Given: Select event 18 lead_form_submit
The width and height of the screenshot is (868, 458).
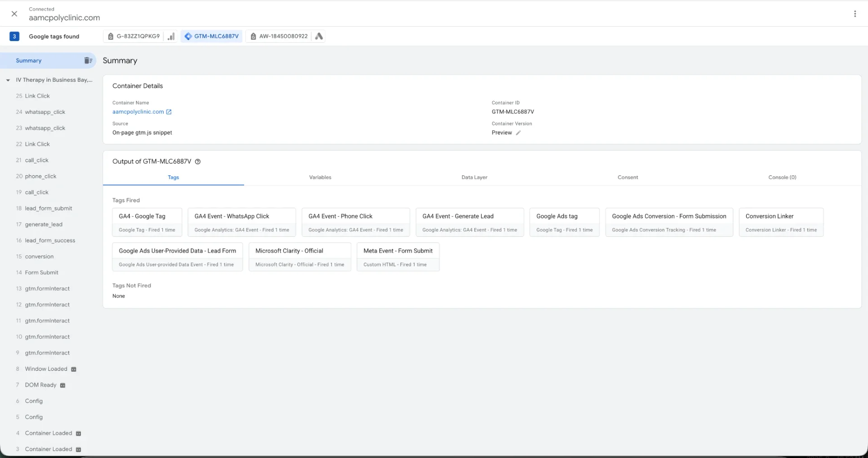Looking at the screenshot, I should tap(48, 209).
